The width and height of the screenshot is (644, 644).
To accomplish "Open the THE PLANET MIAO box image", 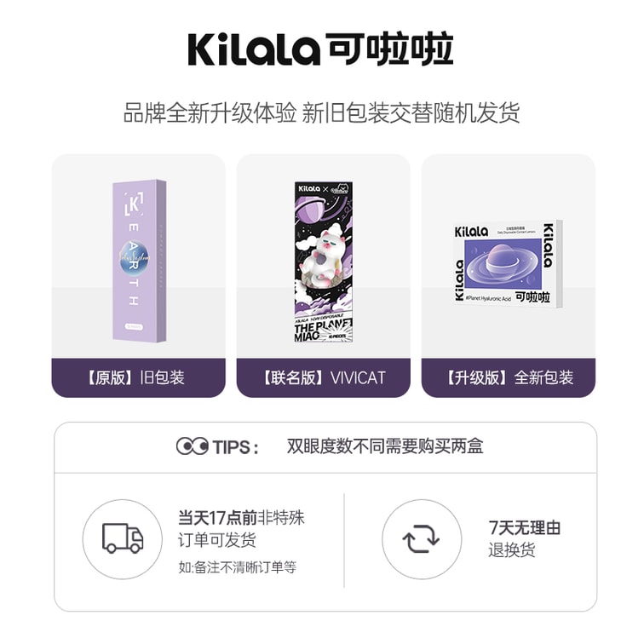I will (324, 262).
